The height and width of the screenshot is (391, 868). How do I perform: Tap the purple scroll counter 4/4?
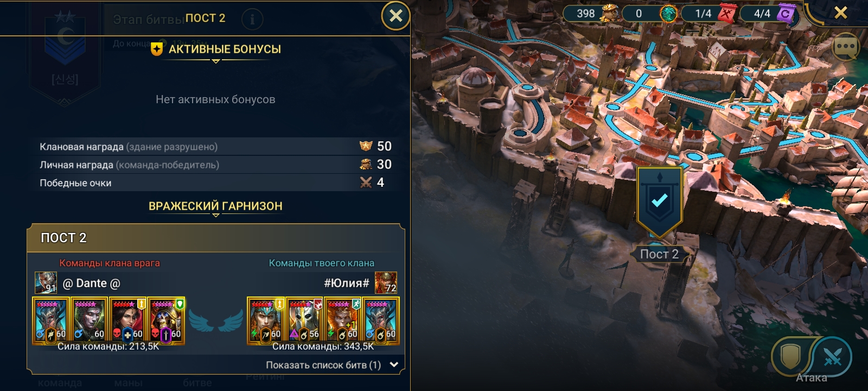[769, 14]
